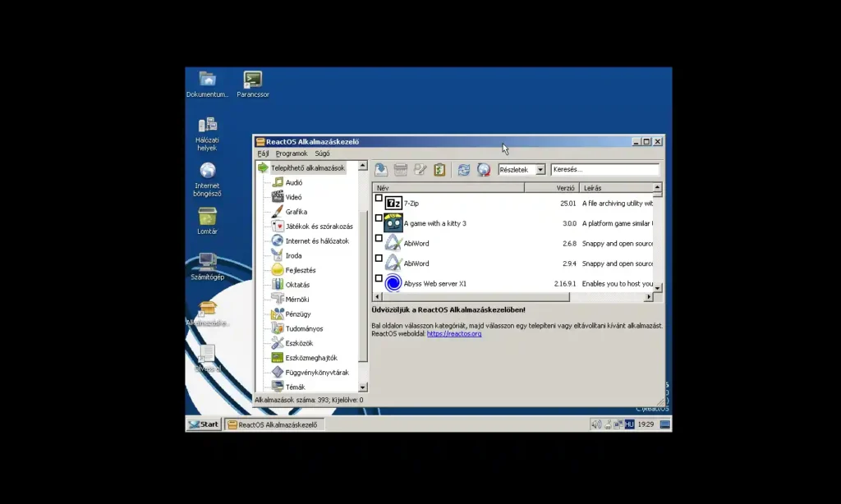
Task: Open the Lomtár desktop icon
Action: (207, 221)
